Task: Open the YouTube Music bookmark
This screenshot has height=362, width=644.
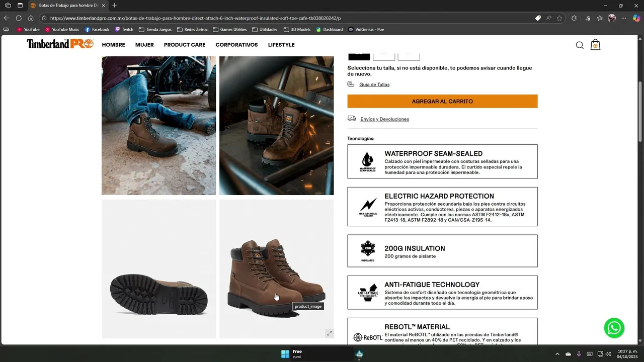Action: coord(62,30)
